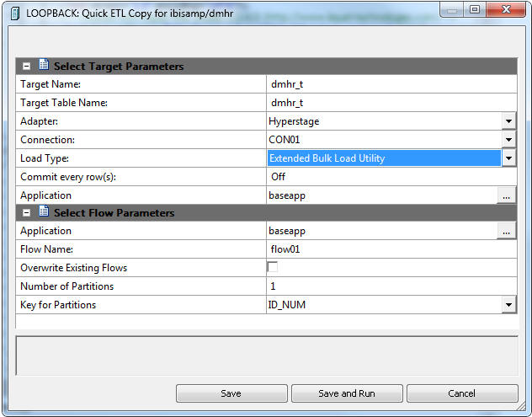The height and width of the screenshot is (417, 532).
Task: Click the Adapter: label
Action: (x=39, y=121)
